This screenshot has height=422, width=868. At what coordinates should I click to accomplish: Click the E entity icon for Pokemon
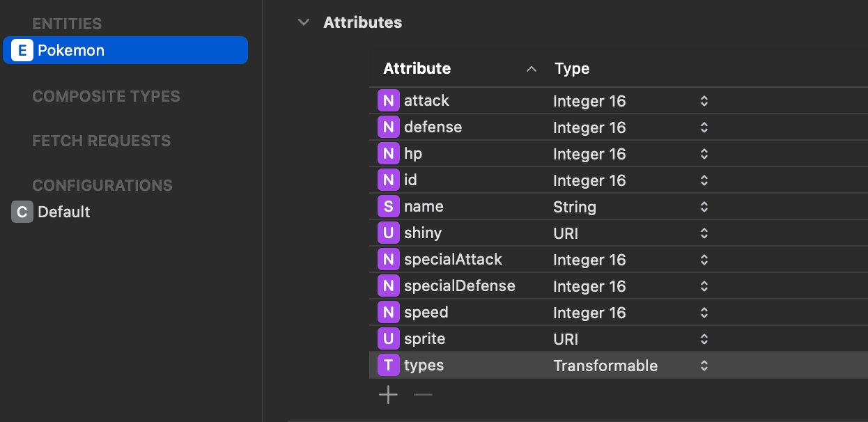(22, 51)
